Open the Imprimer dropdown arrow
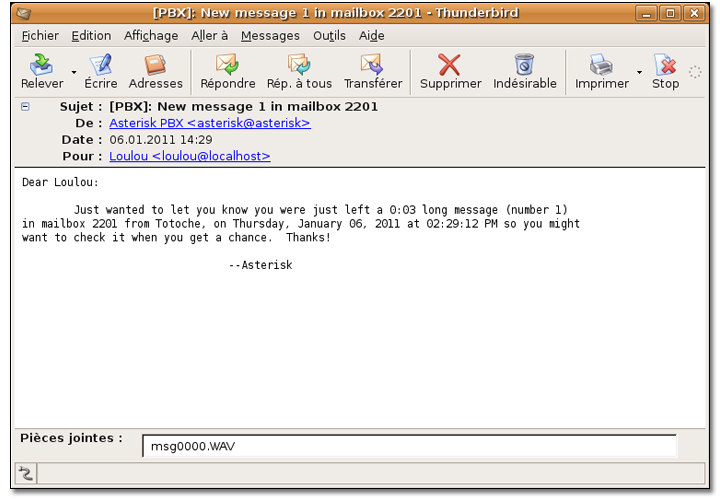Viewport: 720px width, 500px height. (639, 72)
